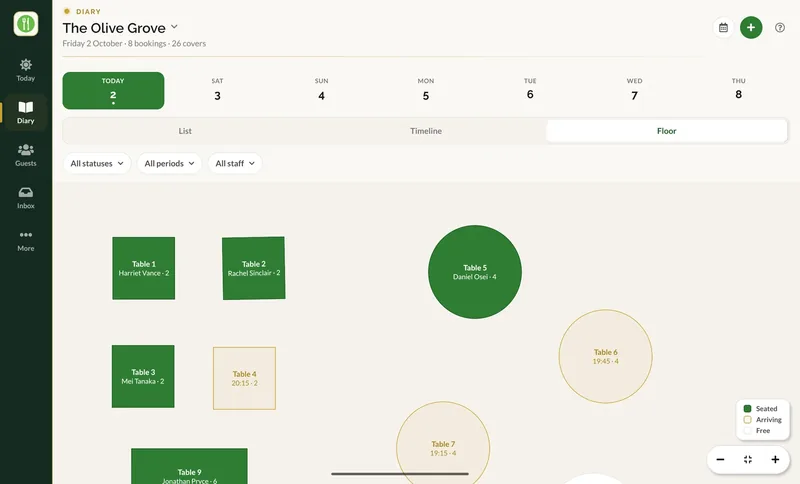The height and width of the screenshot is (484, 800).
Task: Click the Arriving legend swatch
Action: pos(747,420)
